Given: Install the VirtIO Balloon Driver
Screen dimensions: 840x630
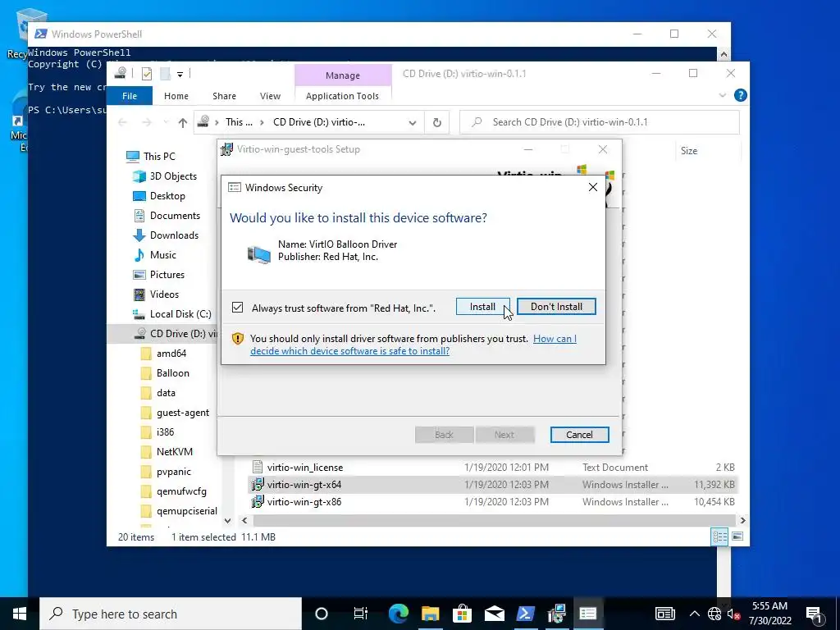Looking at the screenshot, I should tap(482, 307).
